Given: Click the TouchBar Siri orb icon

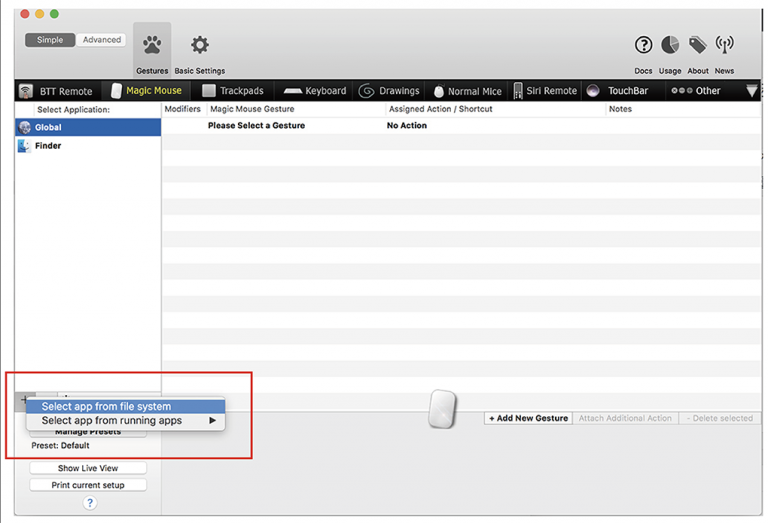Looking at the screenshot, I should (x=593, y=91).
